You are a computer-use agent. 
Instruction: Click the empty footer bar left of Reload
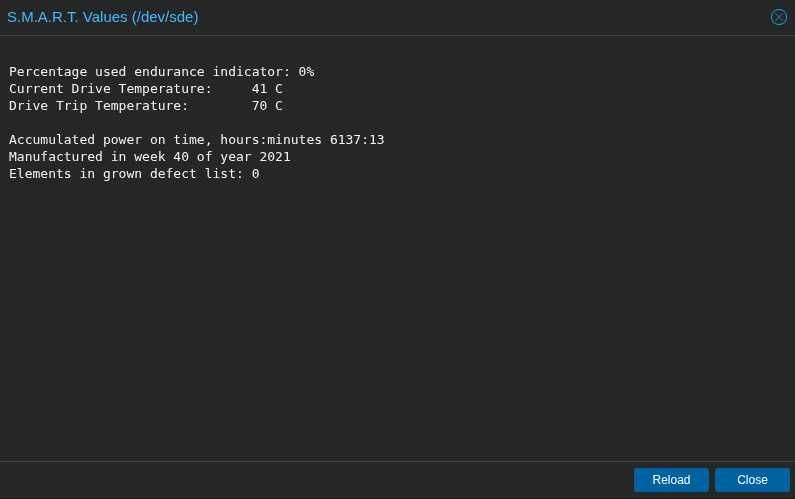coord(300,480)
